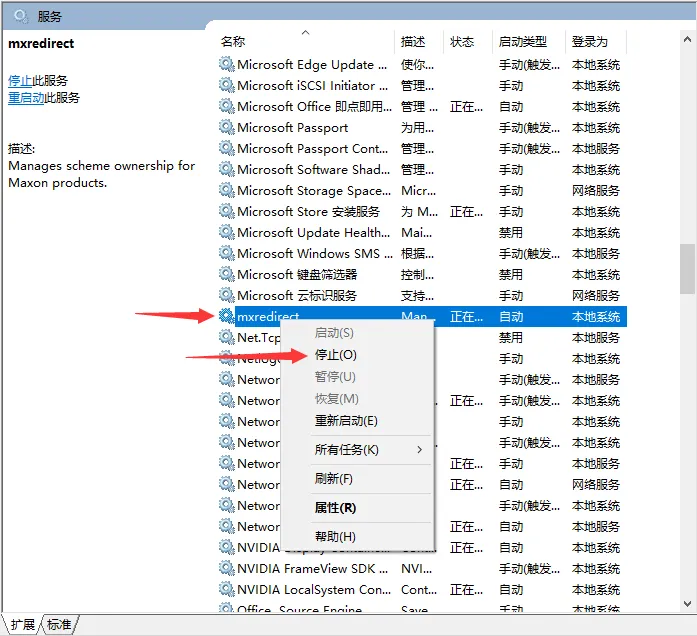Select 刷新(F) from the context menu
Viewport: 697px width, 636px height.
[334, 479]
